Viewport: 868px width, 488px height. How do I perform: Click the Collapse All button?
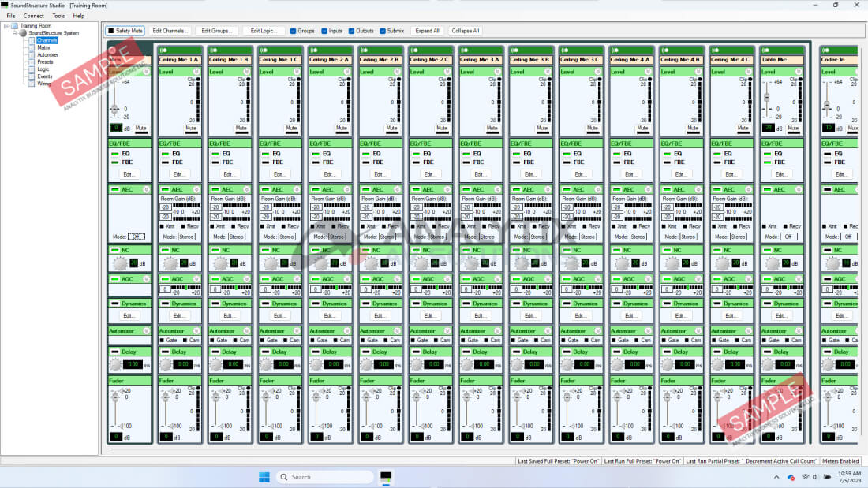(465, 31)
